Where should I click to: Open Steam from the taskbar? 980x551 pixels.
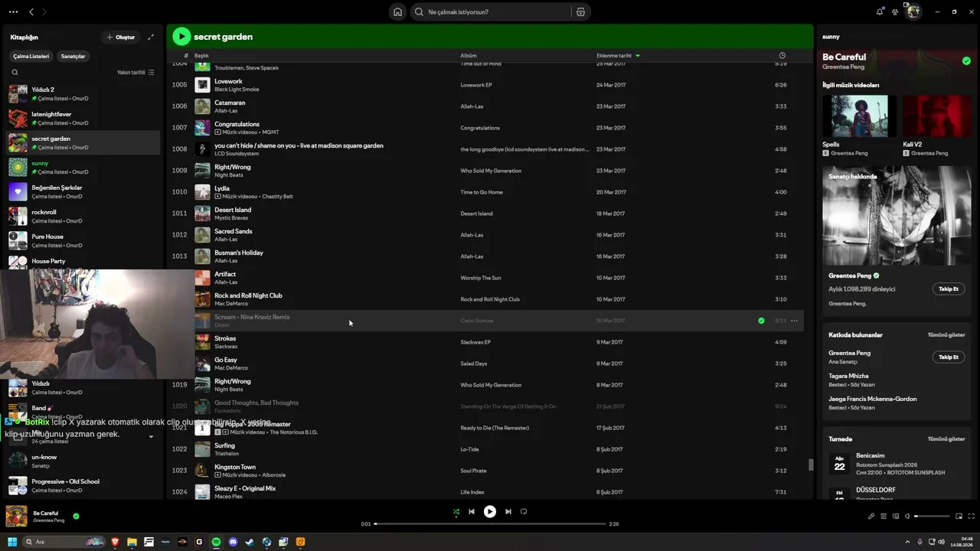[250, 542]
